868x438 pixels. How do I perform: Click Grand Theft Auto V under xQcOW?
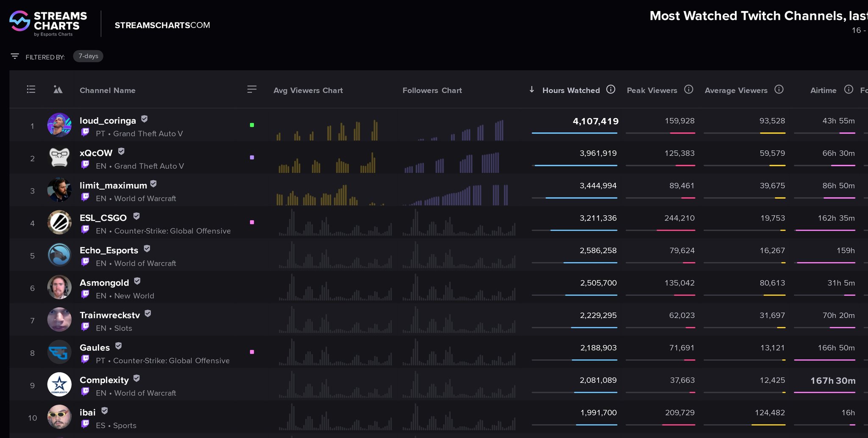149,166
